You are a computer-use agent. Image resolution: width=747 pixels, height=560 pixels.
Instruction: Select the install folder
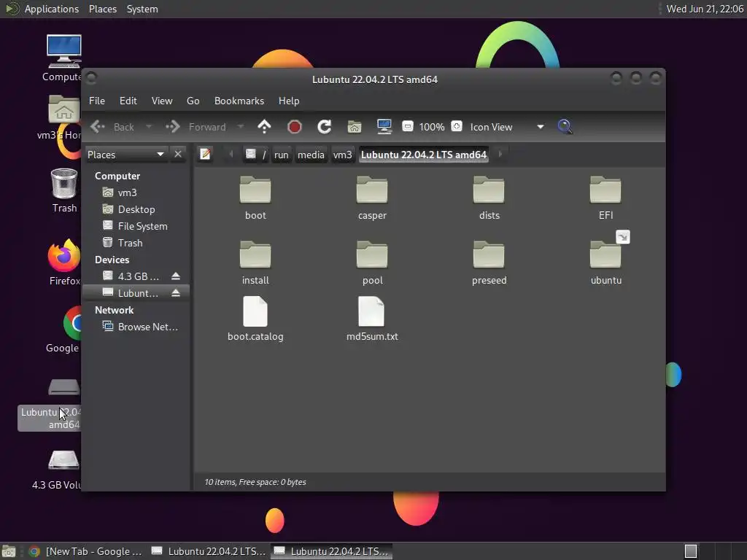[x=255, y=262]
